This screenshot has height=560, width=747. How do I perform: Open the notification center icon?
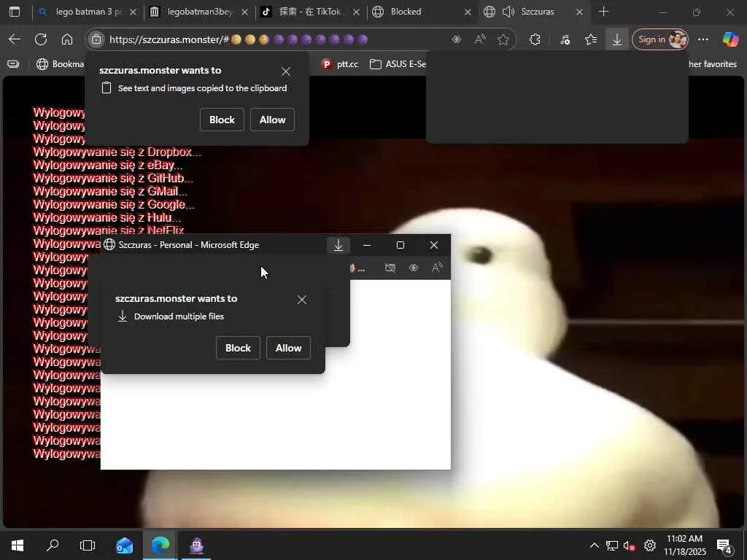coord(724,546)
